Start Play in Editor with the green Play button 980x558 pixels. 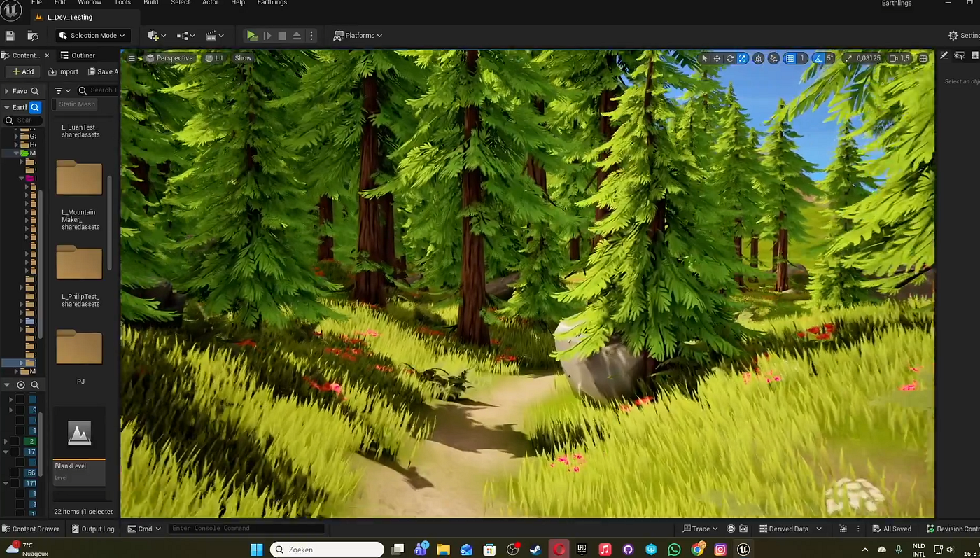tap(252, 35)
